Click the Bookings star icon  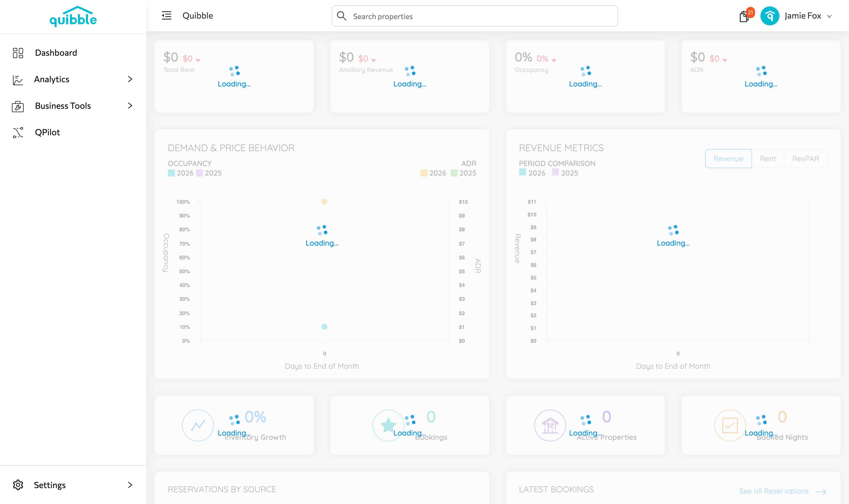[388, 425]
